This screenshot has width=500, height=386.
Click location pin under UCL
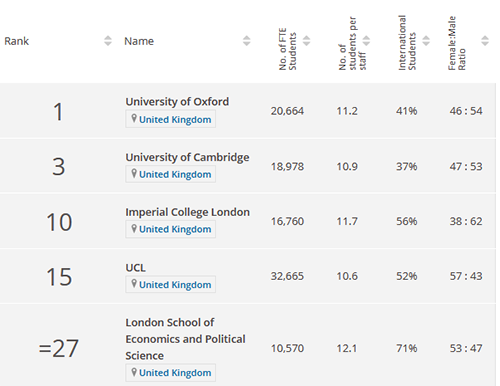tap(134, 284)
